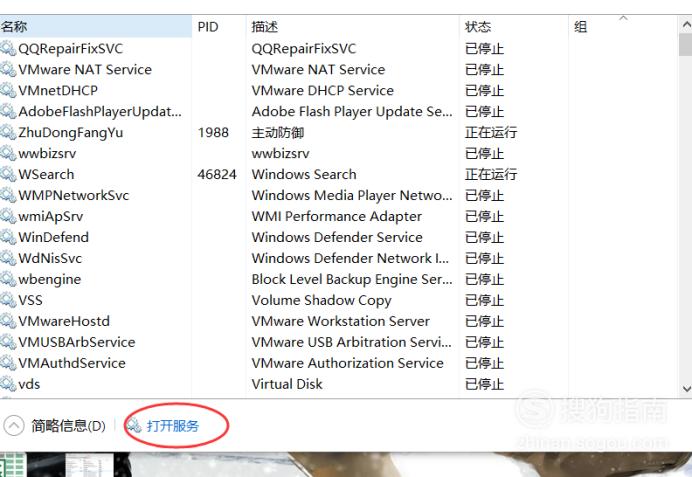Viewport: 692px width, 477px height.
Task: Click the Virtual Disk description
Action: click(x=287, y=383)
